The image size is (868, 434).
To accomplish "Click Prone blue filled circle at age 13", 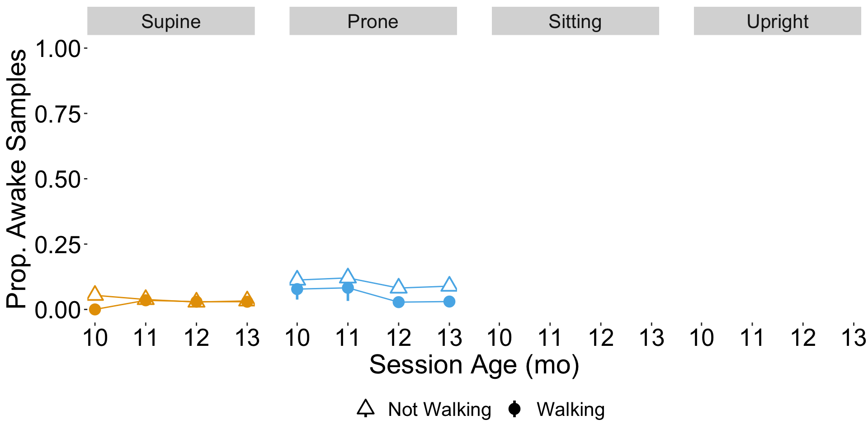I will 449,302.
